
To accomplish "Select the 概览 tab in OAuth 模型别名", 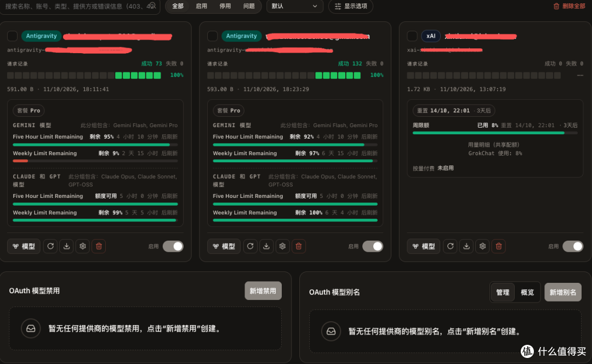I will (527, 292).
